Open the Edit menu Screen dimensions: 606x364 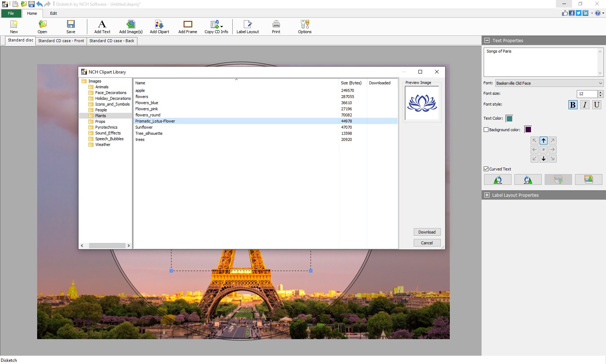coord(53,13)
